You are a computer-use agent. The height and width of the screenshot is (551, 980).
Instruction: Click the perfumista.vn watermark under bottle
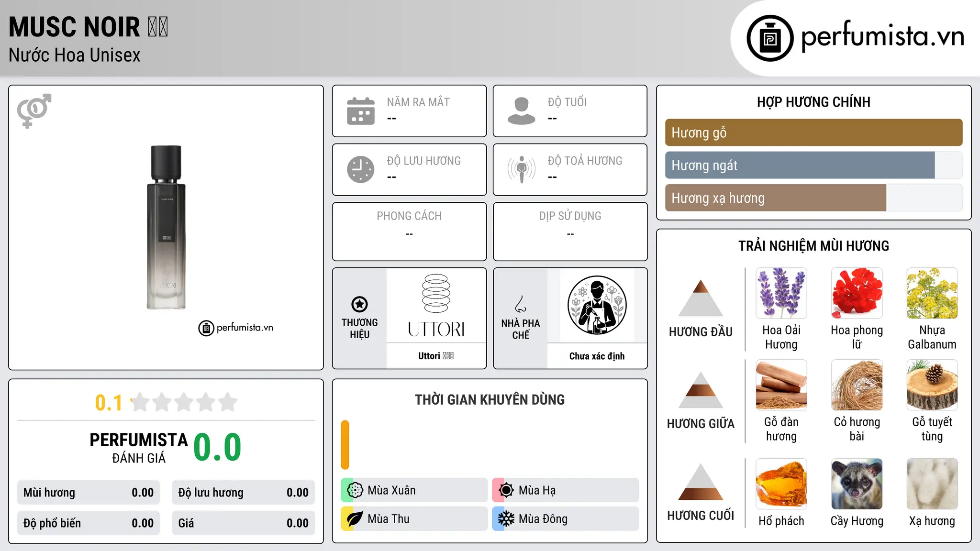[236, 328]
